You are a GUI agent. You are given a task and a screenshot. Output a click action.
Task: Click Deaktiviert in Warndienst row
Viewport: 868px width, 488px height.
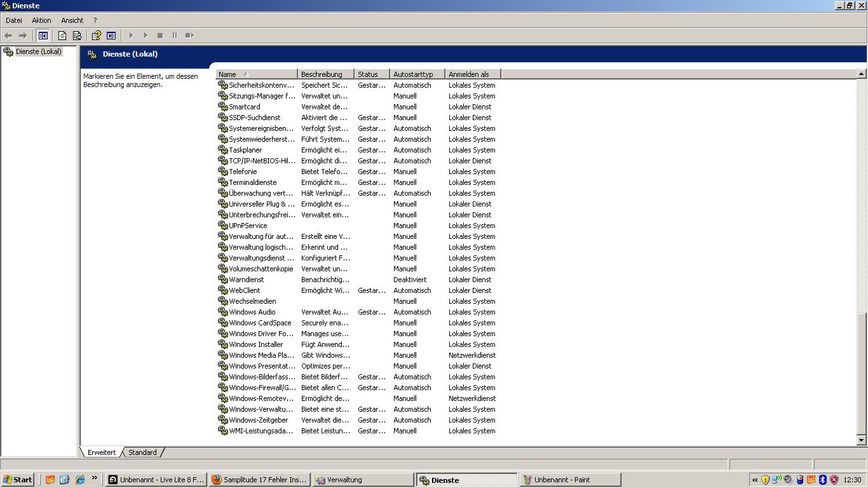[410, 279]
